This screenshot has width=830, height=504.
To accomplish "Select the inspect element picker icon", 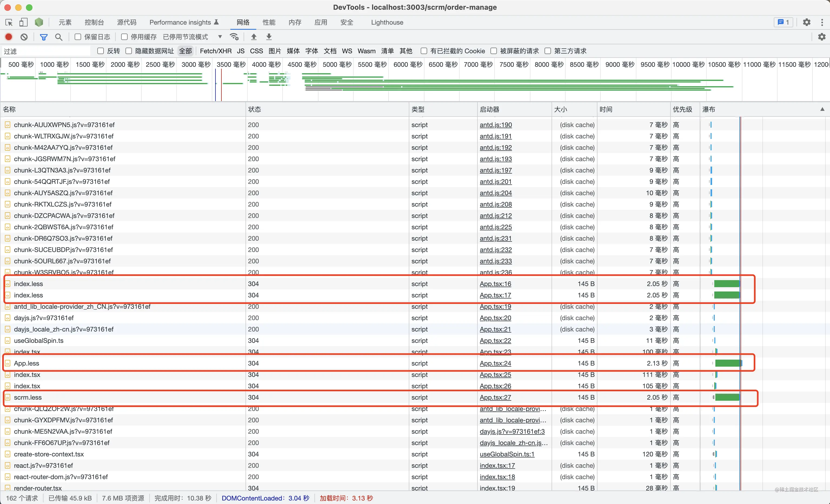I will pyautogui.click(x=9, y=22).
